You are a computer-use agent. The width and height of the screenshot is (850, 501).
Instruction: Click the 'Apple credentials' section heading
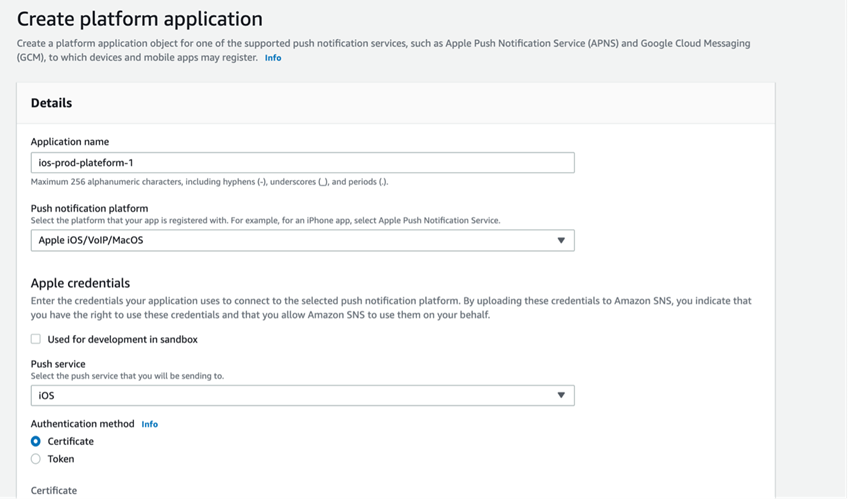point(80,284)
